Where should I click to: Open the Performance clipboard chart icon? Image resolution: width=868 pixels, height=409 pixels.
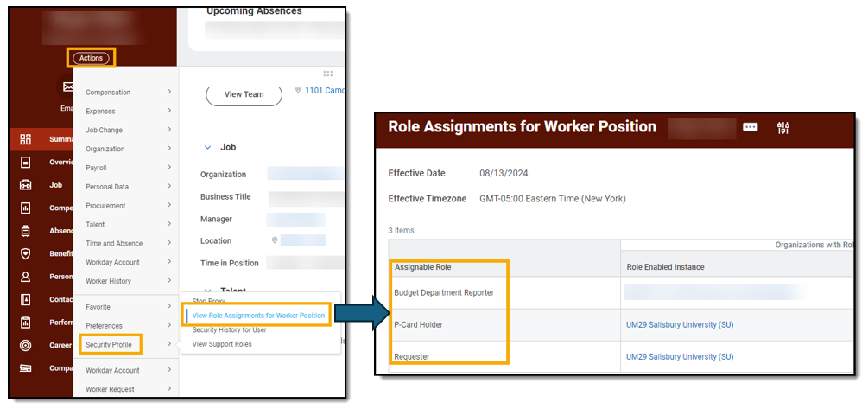pyautogui.click(x=25, y=322)
